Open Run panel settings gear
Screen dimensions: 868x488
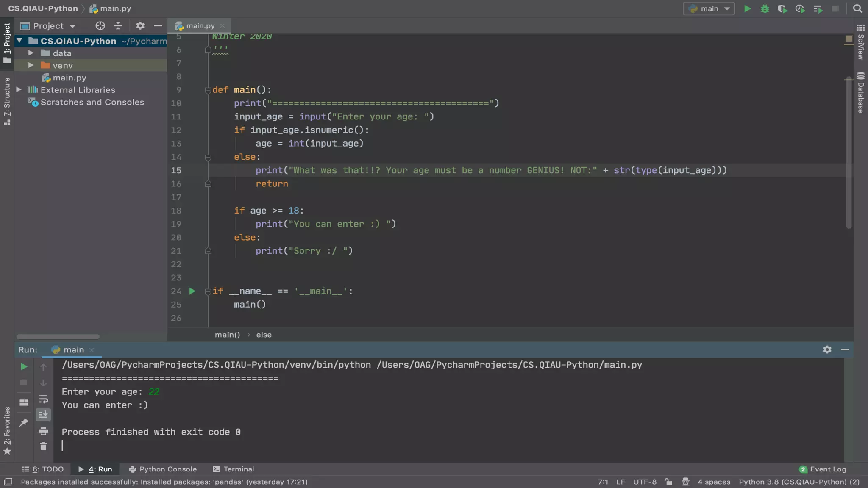[x=827, y=349]
